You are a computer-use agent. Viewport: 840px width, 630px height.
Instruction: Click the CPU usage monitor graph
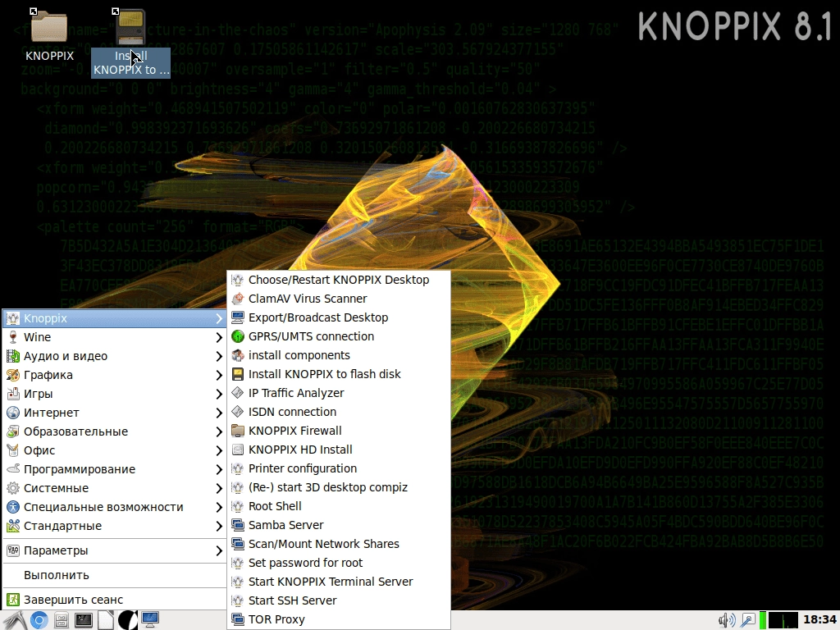pos(783,620)
